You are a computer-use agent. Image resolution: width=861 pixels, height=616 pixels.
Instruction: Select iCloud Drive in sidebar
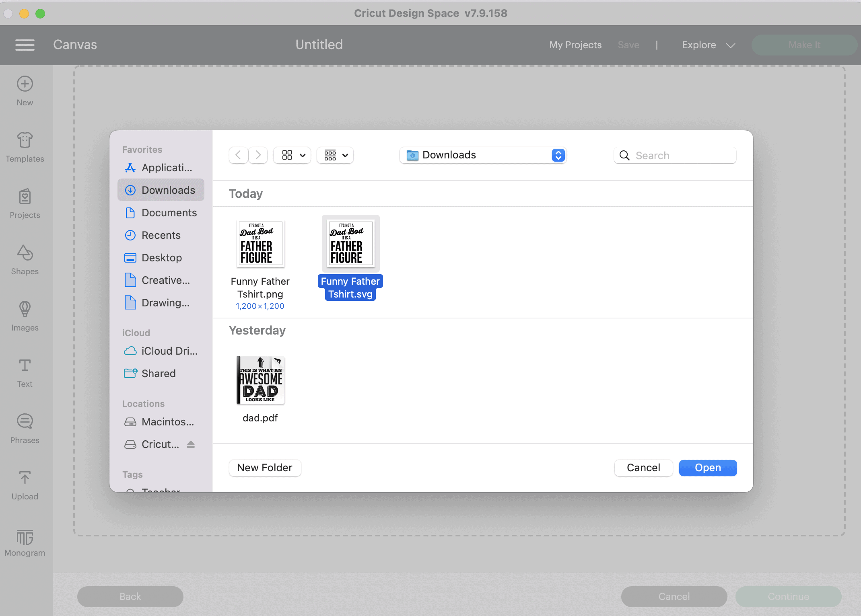161,351
